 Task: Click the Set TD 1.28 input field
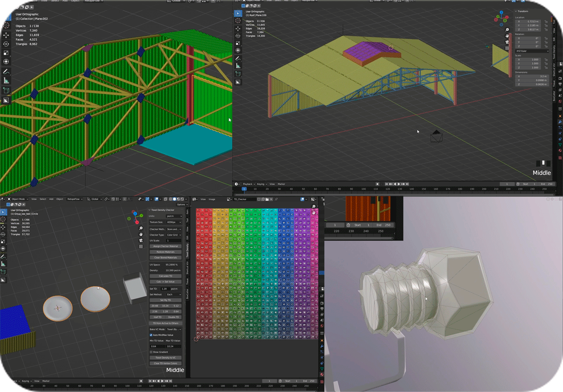pos(165,289)
